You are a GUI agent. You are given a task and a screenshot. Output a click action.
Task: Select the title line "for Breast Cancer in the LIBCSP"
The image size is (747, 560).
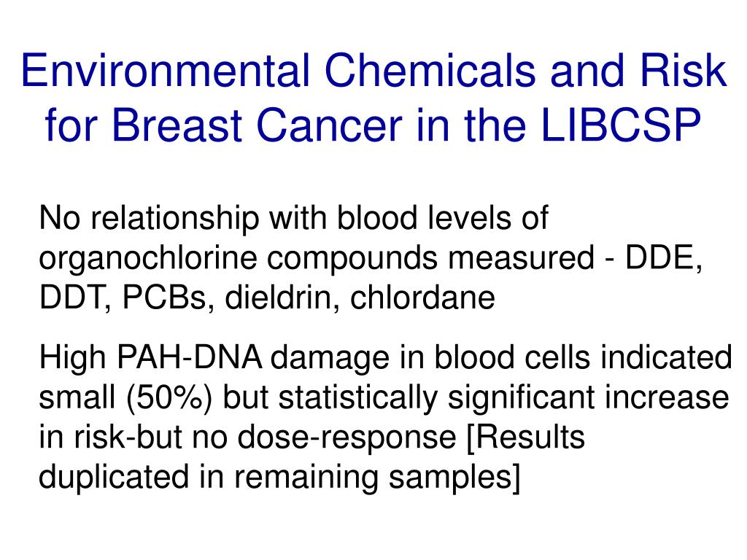coord(373,125)
